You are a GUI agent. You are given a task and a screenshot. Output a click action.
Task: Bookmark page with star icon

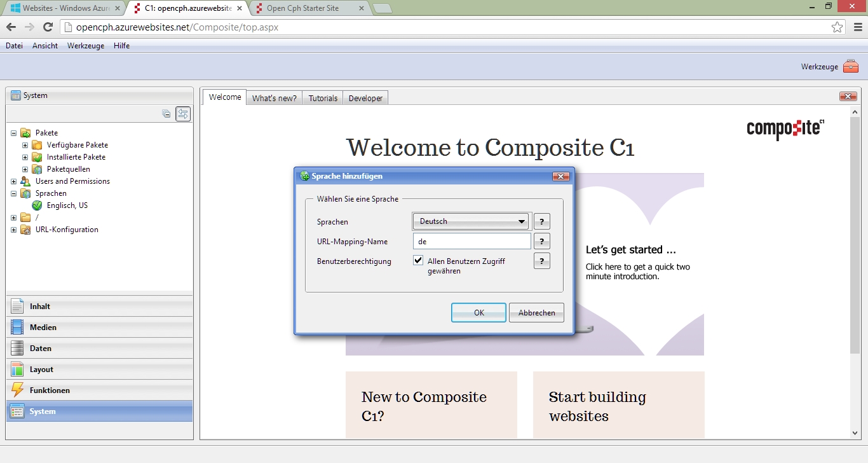pyautogui.click(x=837, y=27)
